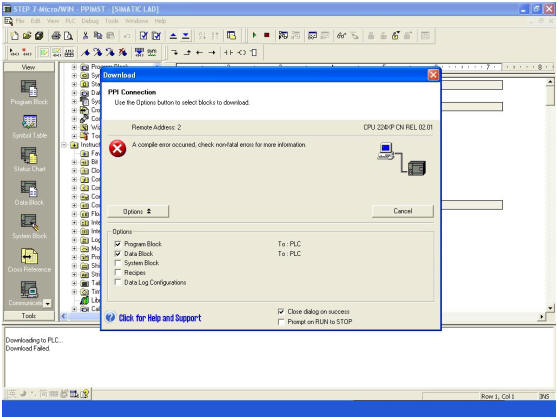Collapse the Instructions tree node
Screen dimensions: 557x417
click(64, 145)
